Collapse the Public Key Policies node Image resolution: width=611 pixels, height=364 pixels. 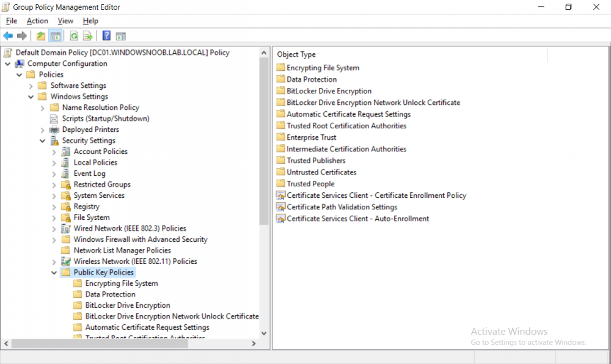[54, 273]
